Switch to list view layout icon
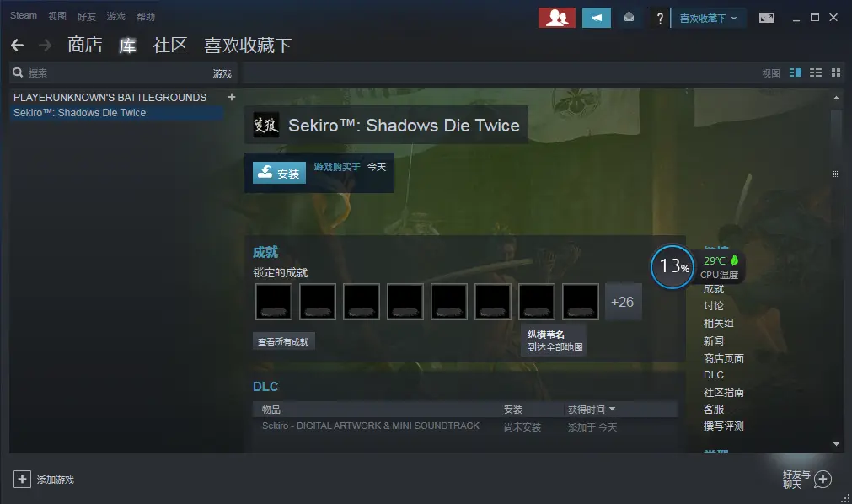852x504 pixels. (x=816, y=72)
